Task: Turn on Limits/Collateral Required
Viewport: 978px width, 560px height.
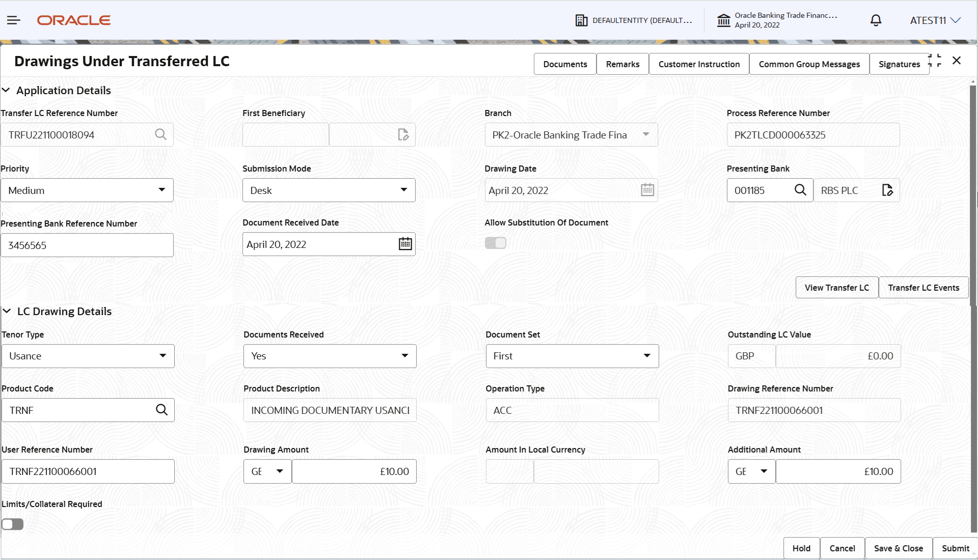Action: point(12,524)
